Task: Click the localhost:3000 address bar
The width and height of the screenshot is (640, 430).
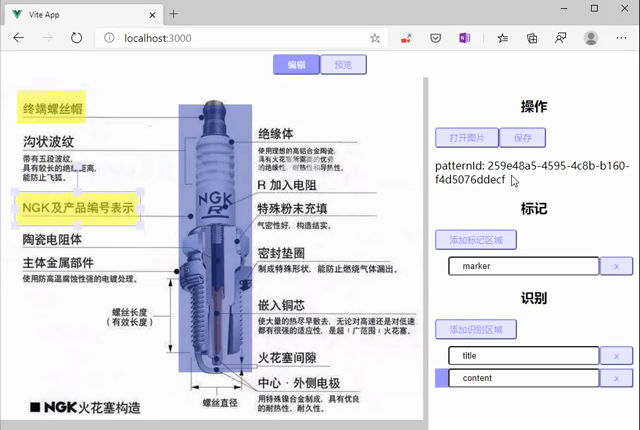Action: (241, 38)
